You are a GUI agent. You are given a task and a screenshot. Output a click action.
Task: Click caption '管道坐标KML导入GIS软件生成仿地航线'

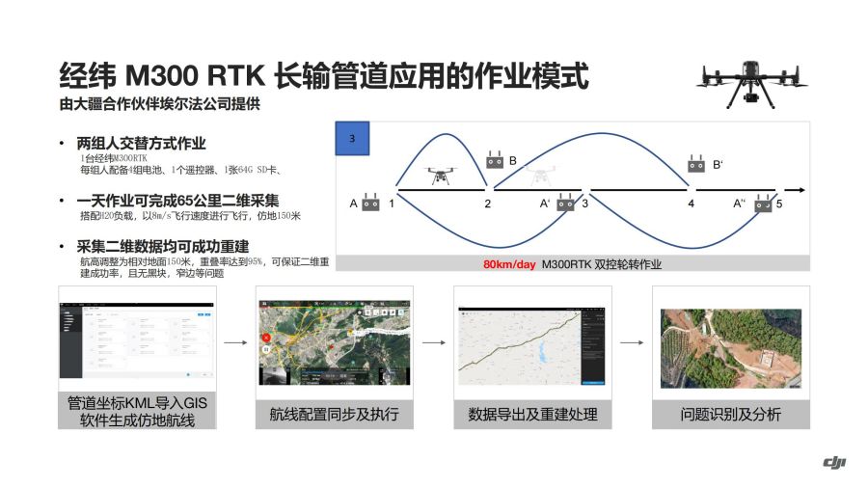pos(137,412)
